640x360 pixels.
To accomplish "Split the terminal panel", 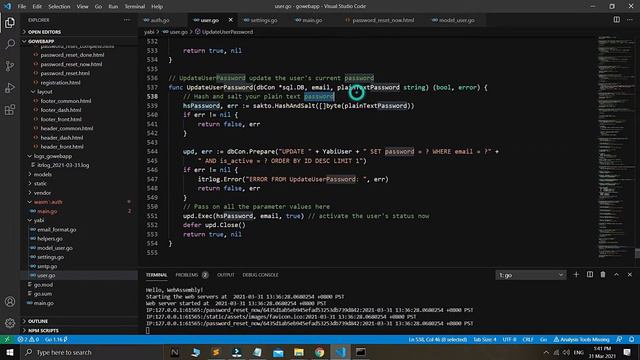I will pyautogui.click(x=590, y=275).
